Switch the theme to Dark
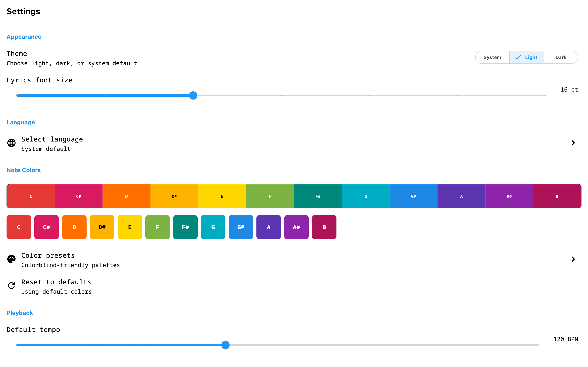Image resolution: width=588 pixels, height=367 pixels. tap(561, 57)
